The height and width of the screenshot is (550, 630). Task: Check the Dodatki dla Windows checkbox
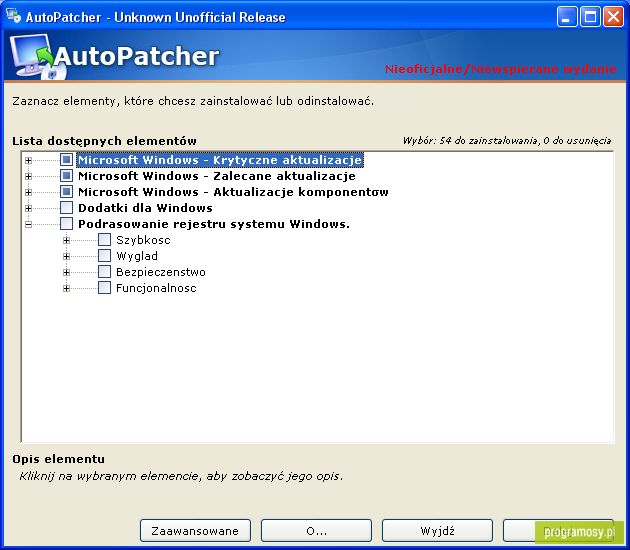(x=66, y=208)
